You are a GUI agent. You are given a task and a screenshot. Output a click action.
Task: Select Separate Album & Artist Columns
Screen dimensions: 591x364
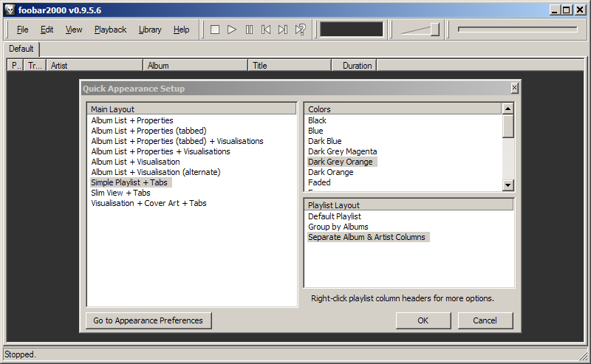[x=368, y=237]
